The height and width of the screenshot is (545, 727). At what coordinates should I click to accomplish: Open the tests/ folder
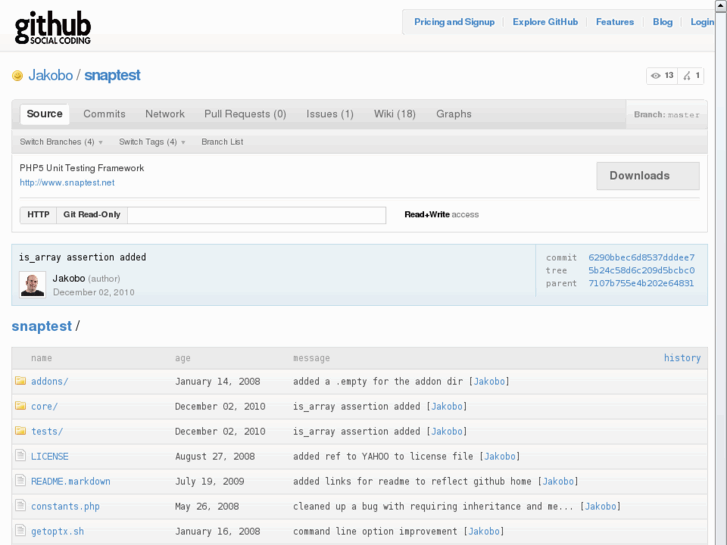pos(47,431)
